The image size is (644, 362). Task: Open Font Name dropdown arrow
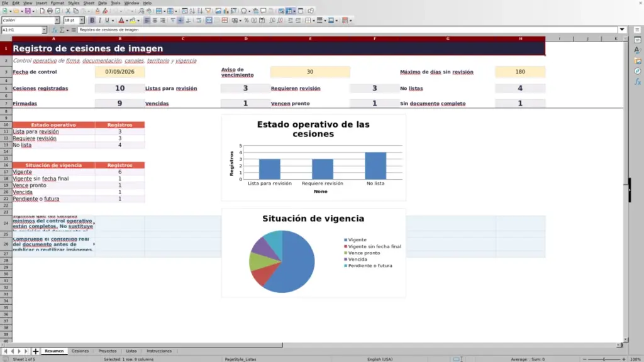tap(57, 21)
